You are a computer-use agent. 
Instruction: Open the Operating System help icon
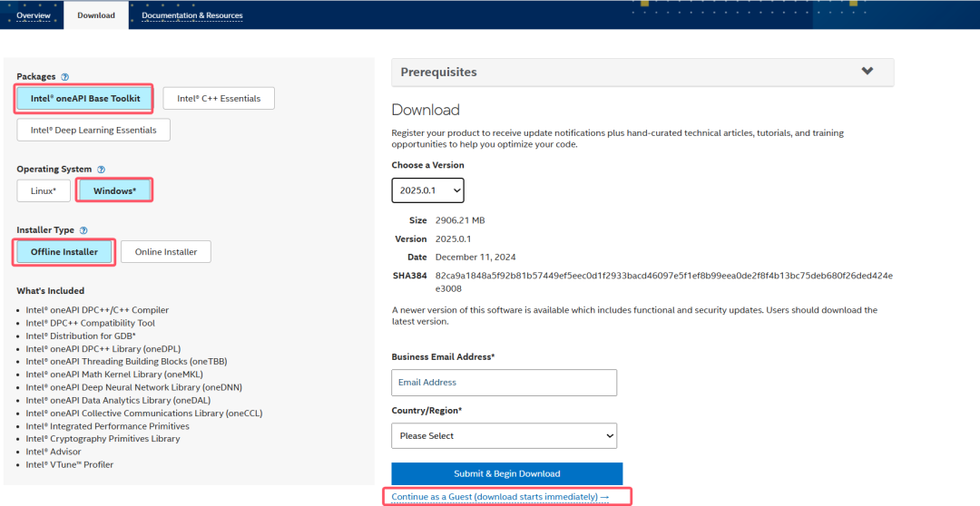click(102, 170)
